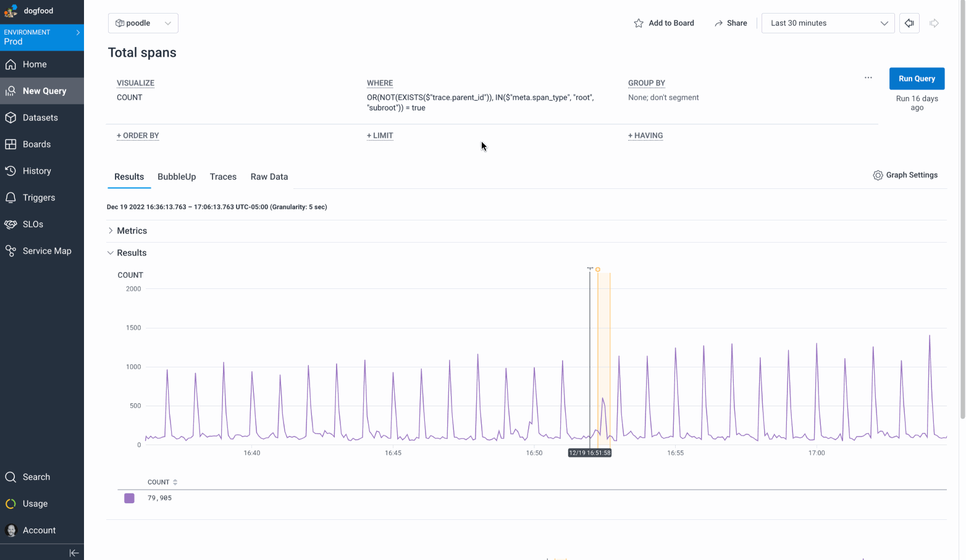Open the Triggers bell icon
This screenshot has height=560, width=966.
[10, 198]
